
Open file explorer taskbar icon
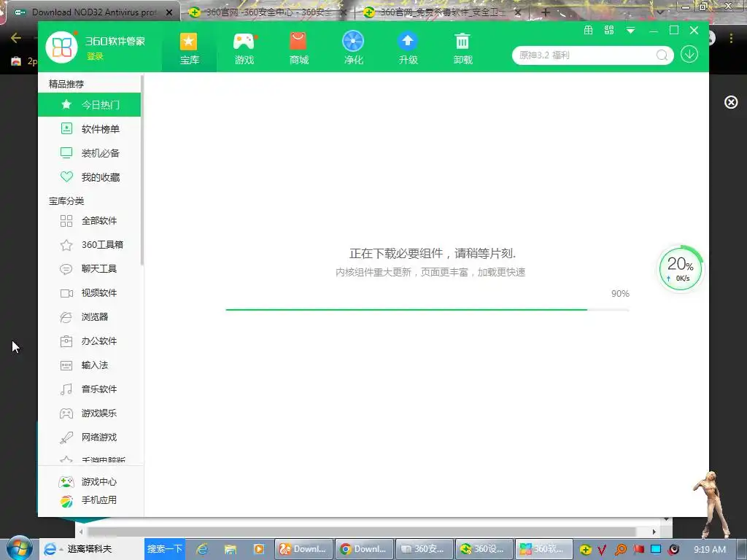point(231,549)
